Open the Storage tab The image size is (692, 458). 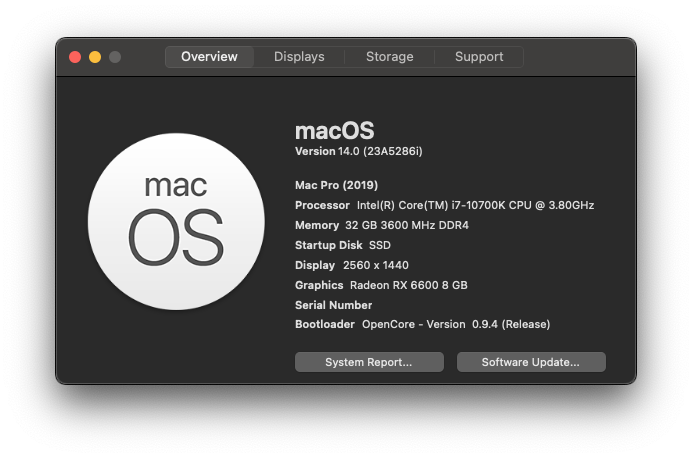coord(389,57)
